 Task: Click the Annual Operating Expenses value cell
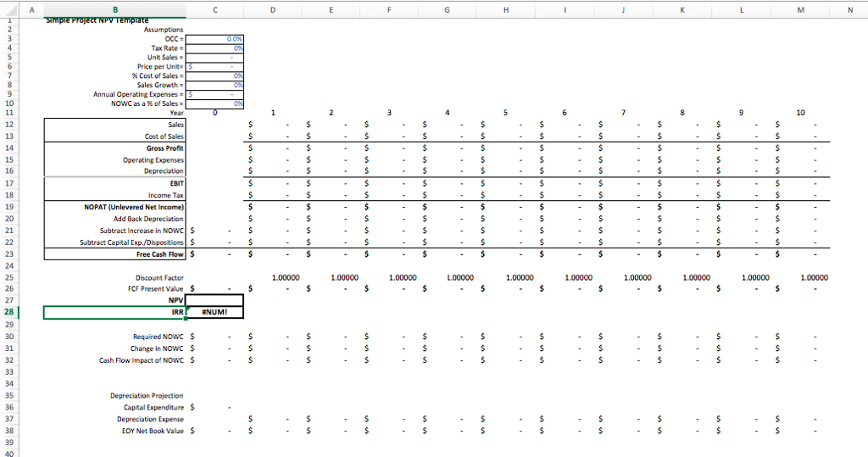[x=214, y=94]
